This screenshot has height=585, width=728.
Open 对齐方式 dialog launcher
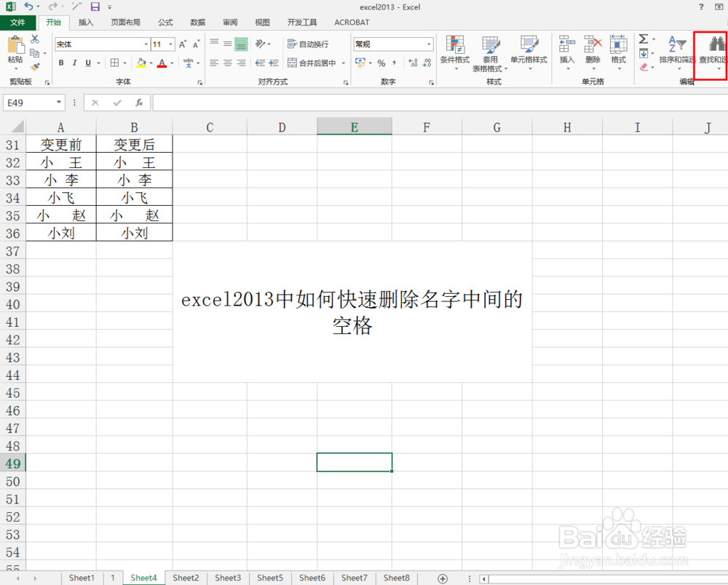pyautogui.click(x=346, y=82)
